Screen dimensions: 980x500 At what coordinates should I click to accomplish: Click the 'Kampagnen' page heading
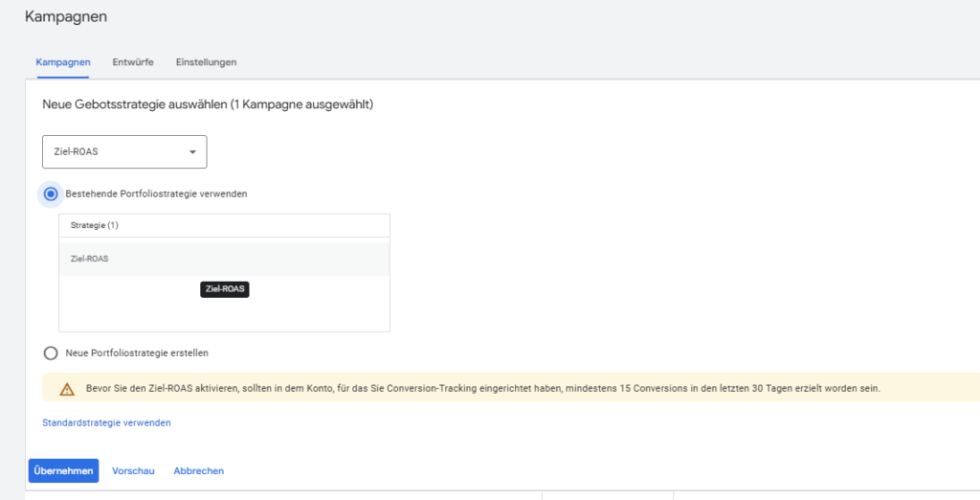click(66, 17)
